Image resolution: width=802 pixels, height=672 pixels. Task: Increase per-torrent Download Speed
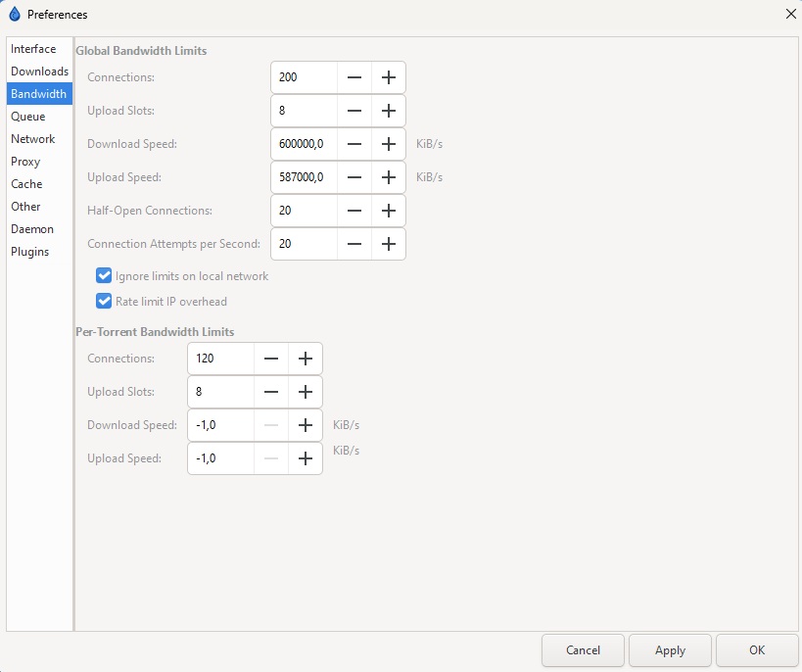click(306, 425)
